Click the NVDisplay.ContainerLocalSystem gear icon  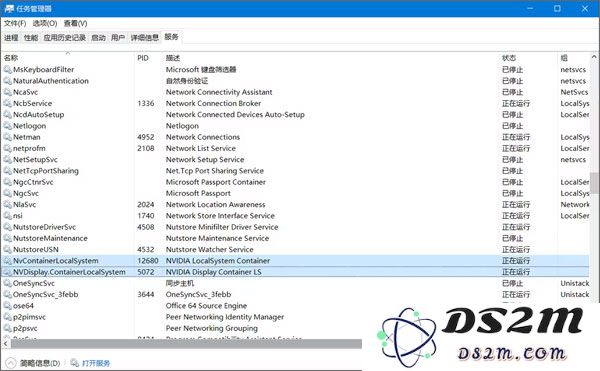(7, 272)
